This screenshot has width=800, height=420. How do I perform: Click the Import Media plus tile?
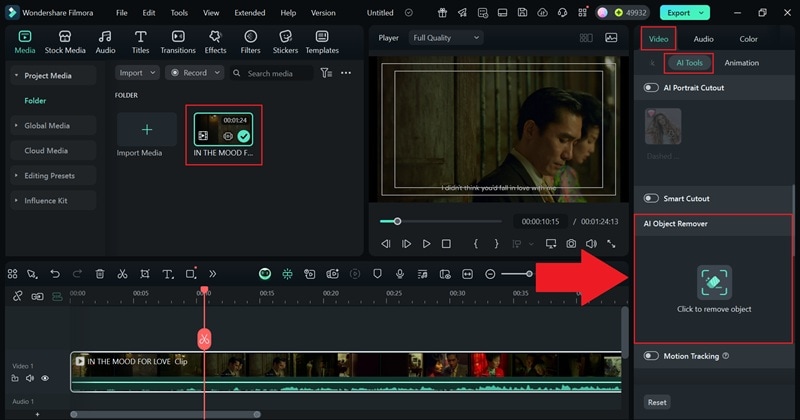pos(147,130)
